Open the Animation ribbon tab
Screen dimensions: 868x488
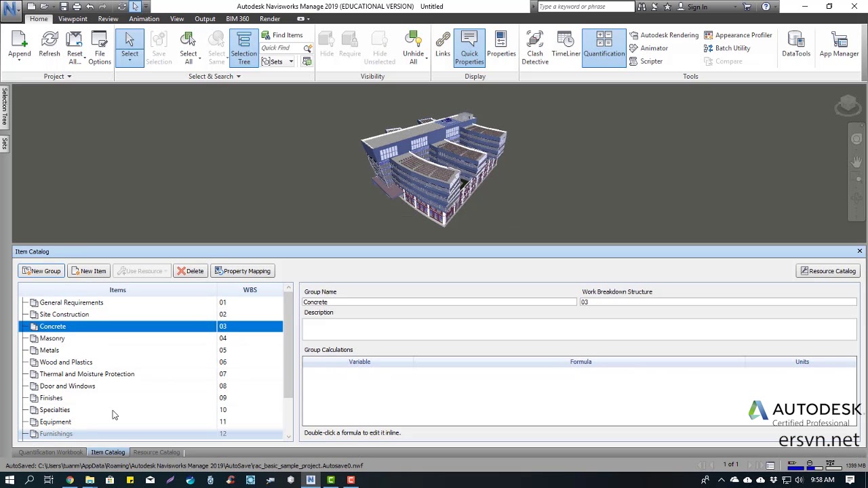144,19
